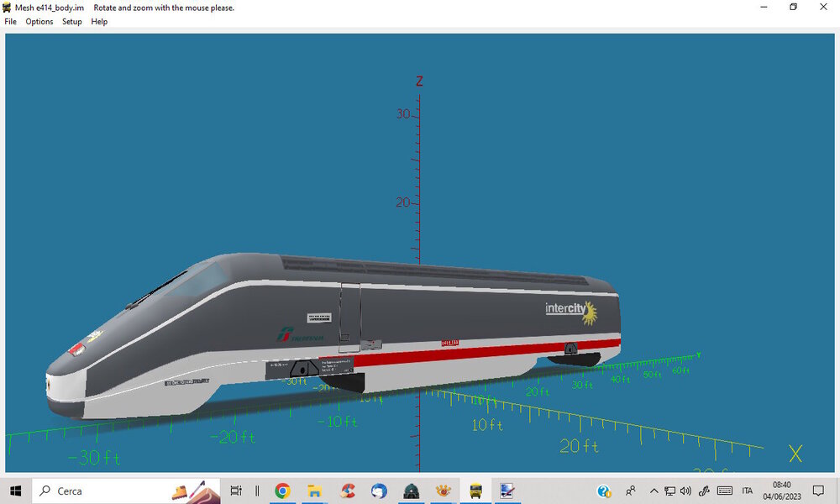Image resolution: width=840 pixels, height=504 pixels.
Task: Switch the ITA input language
Action: click(x=748, y=491)
